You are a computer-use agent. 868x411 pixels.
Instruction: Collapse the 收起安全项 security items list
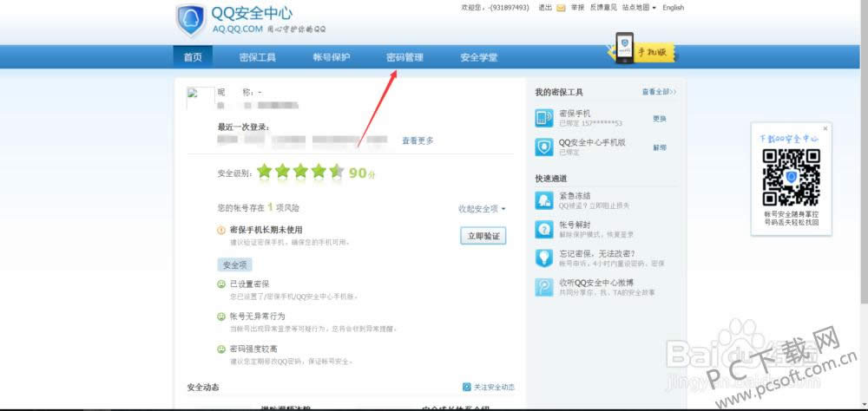point(482,208)
